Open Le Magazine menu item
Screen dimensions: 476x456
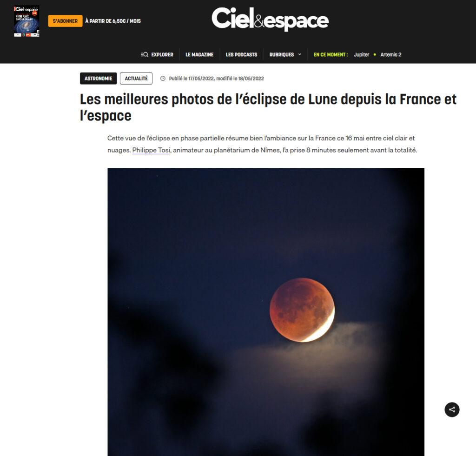pyautogui.click(x=199, y=55)
